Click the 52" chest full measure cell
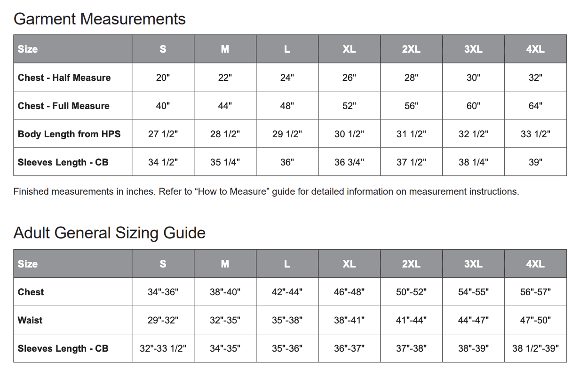The width and height of the screenshot is (588, 378). click(x=349, y=106)
